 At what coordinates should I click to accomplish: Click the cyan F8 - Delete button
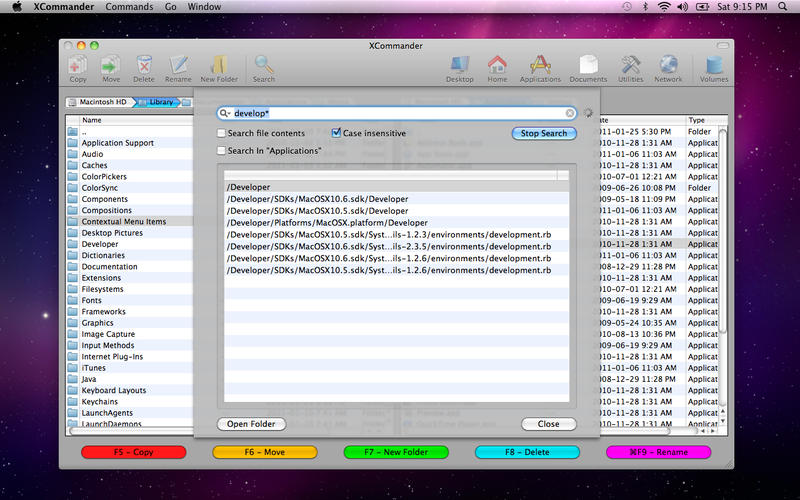(x=527, y=452)
